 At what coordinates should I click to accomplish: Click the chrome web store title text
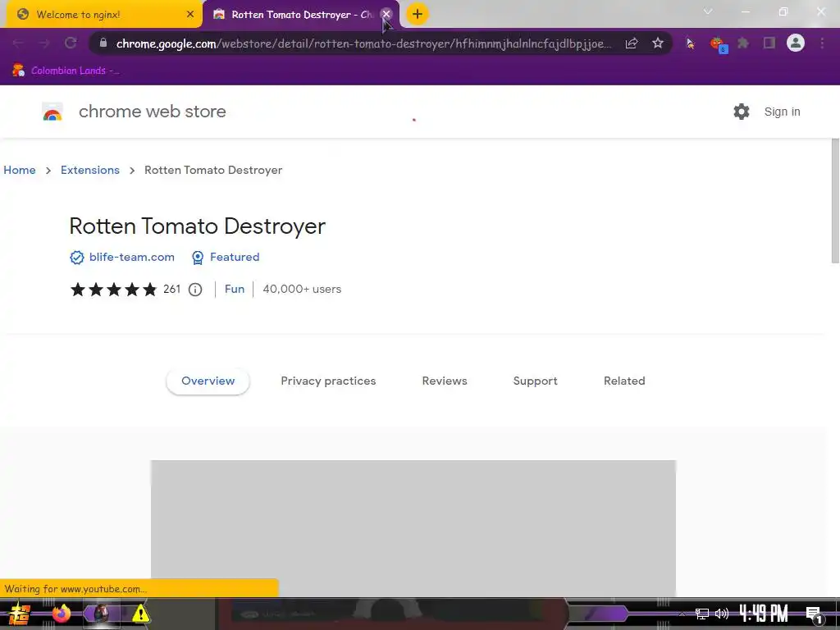(152, 112)
